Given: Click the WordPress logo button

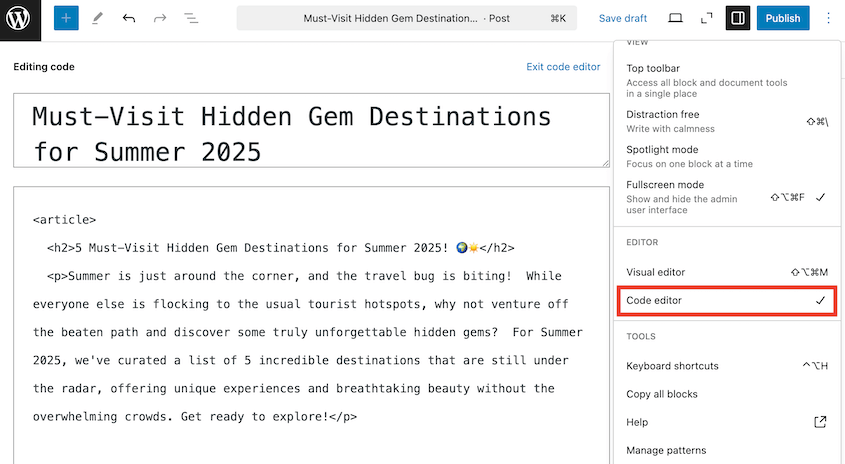Looking at the screenshot, I should tap(20, 20).
